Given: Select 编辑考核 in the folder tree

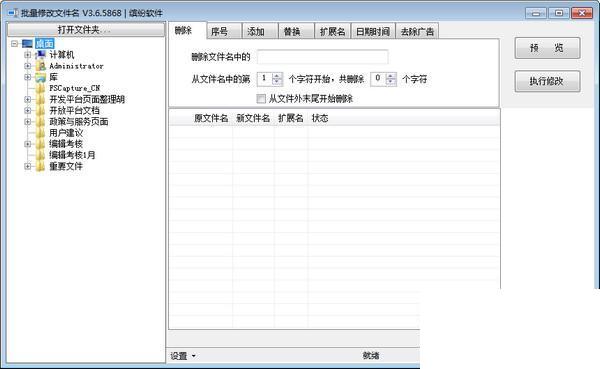Looking at the screenshot, I should 66,144.
